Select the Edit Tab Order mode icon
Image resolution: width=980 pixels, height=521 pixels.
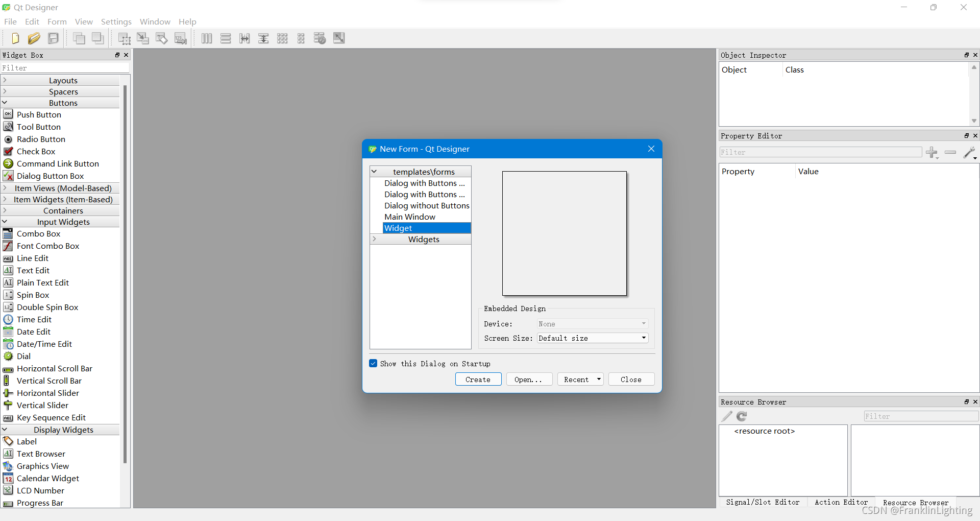click(x=181, y=38)
